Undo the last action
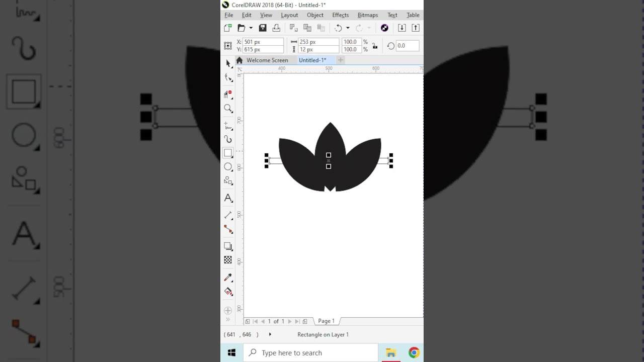This screenshot has height=362, width=644. [338, 28]
